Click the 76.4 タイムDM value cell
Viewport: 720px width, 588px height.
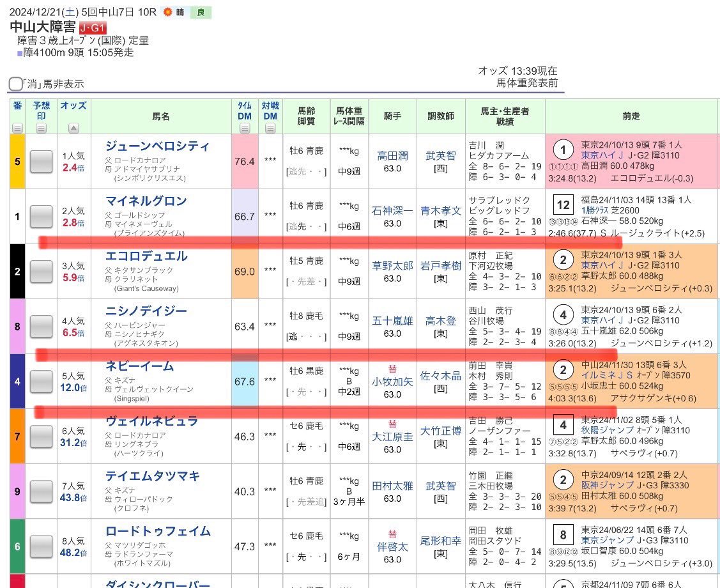point(244,162)
